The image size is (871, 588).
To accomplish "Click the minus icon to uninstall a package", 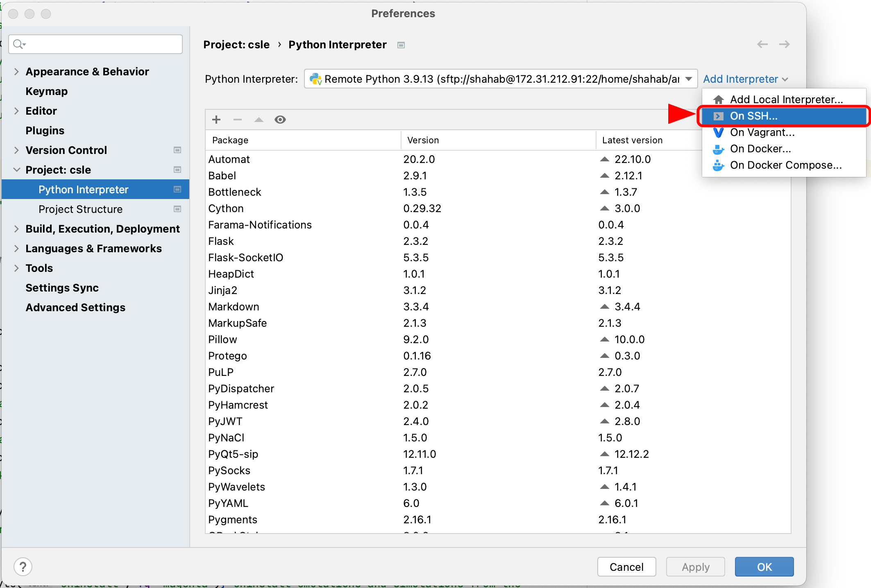I will 238,120.
